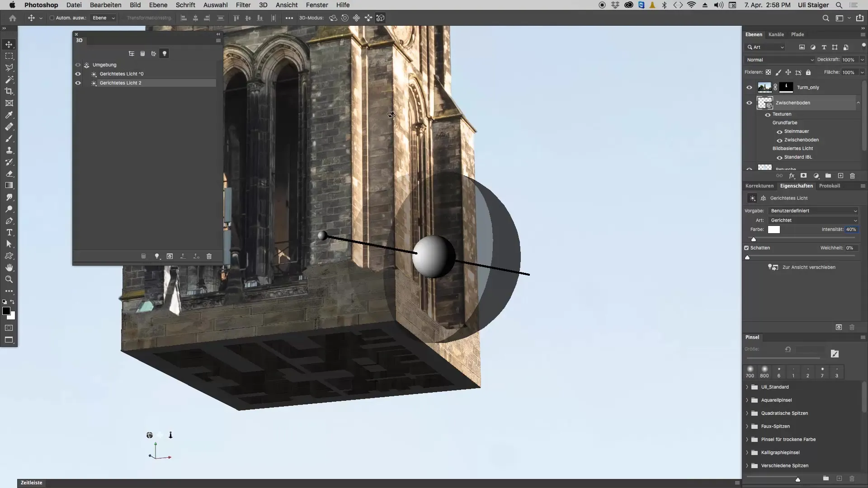Screen dimensions: 868x488
Task: Click the foreground color swatch
Action: [x=6, y=311]
